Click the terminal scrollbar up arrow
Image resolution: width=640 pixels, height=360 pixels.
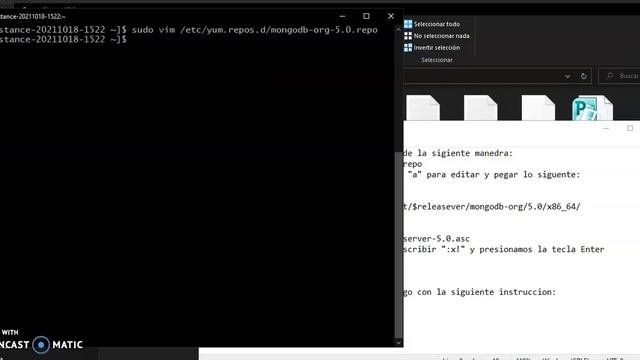(399, 29)
